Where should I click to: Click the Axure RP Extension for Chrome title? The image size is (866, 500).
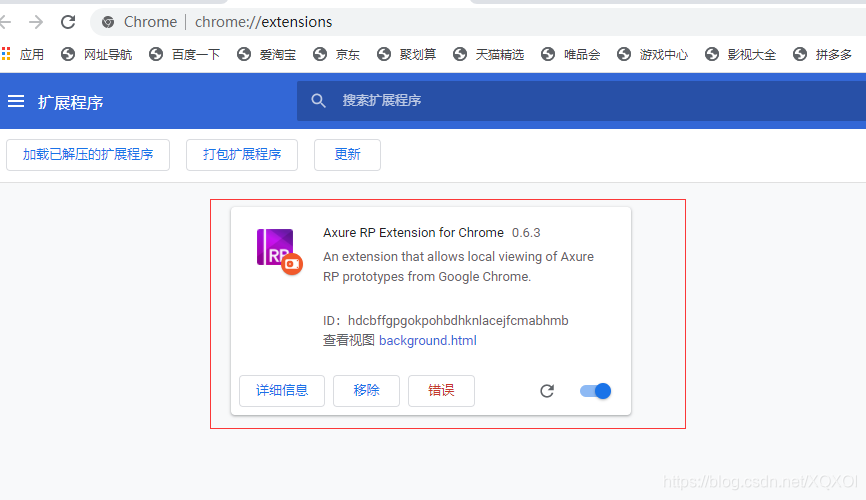coord(413,233)
